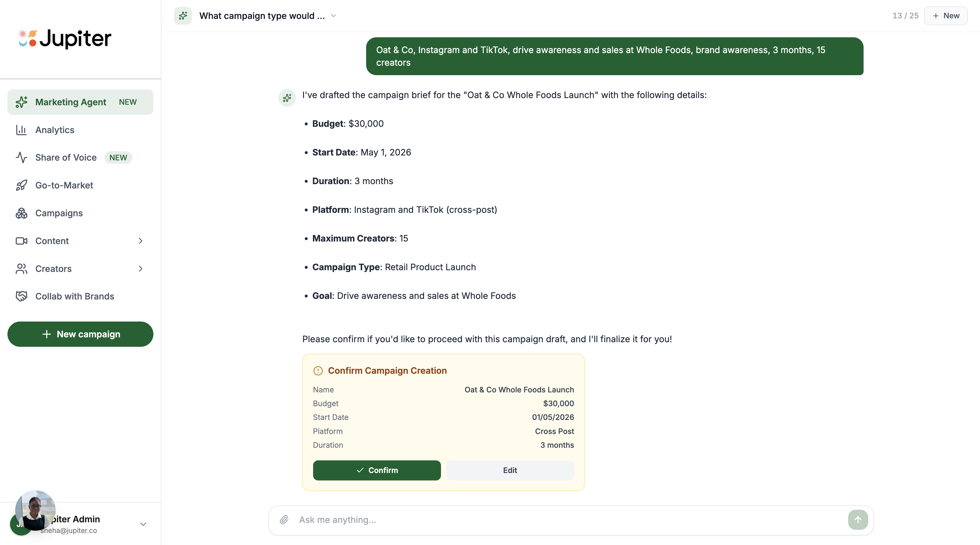Click the Jupiter logo
The height and width of the screenshot is (545, 980).
pos(65,38)
